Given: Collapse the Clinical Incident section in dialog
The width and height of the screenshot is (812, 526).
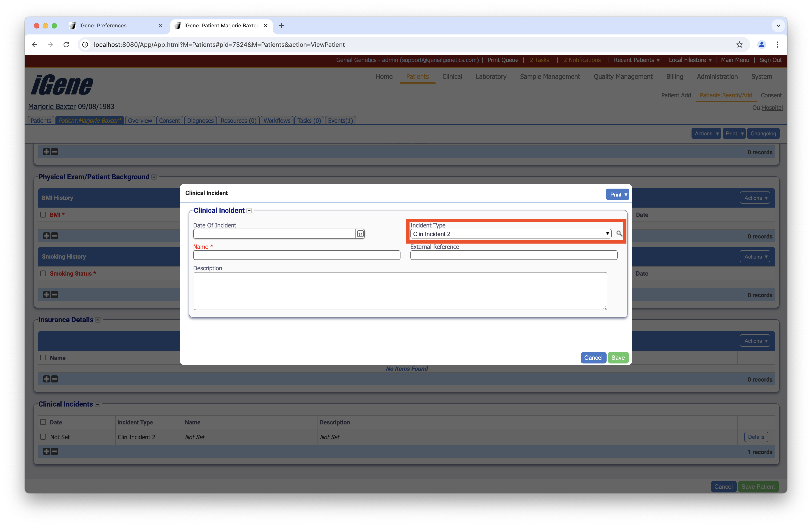Looking at the screenshot, I should (x=249, y=211).
